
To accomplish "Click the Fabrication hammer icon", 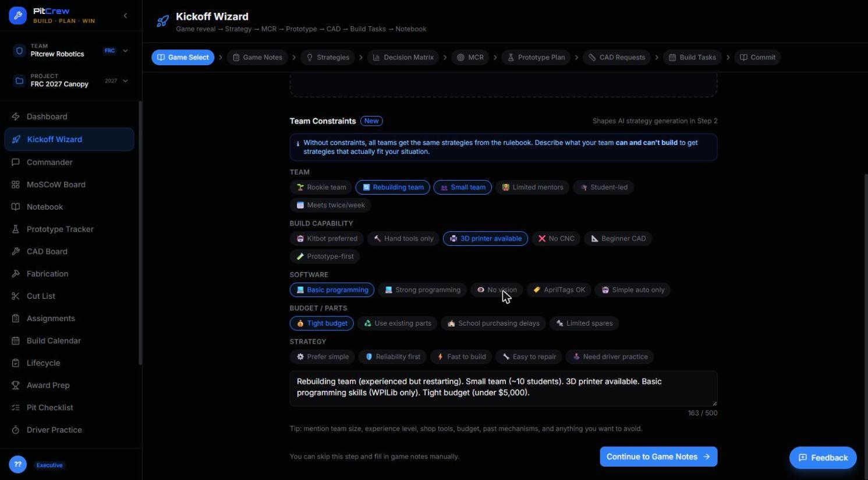I will click(x=16, y=274).
